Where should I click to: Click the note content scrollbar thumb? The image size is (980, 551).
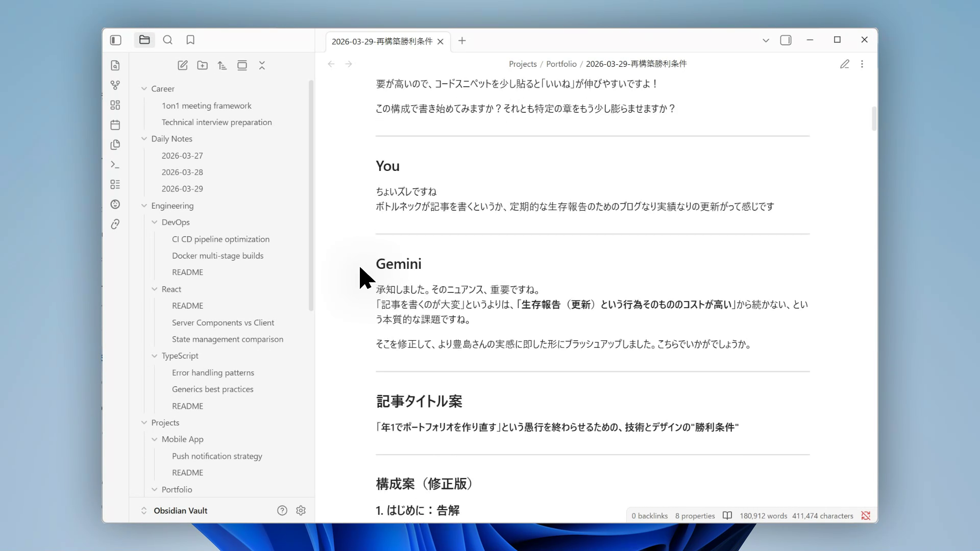point(874,118)
